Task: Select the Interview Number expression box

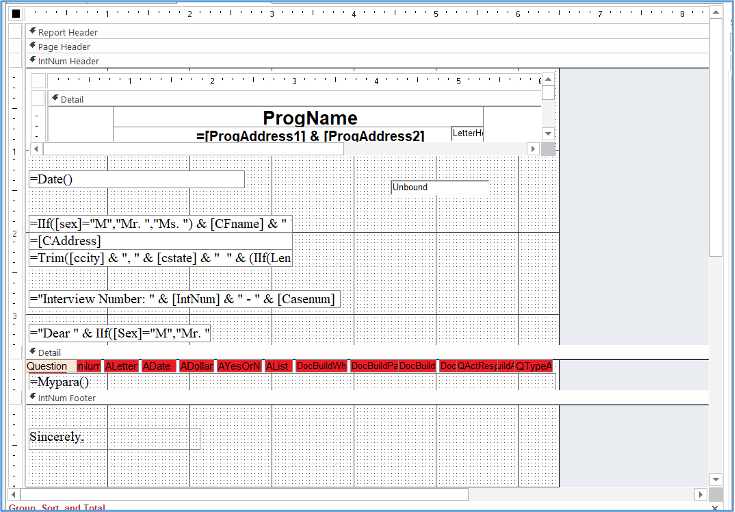Action: point(184,299)
